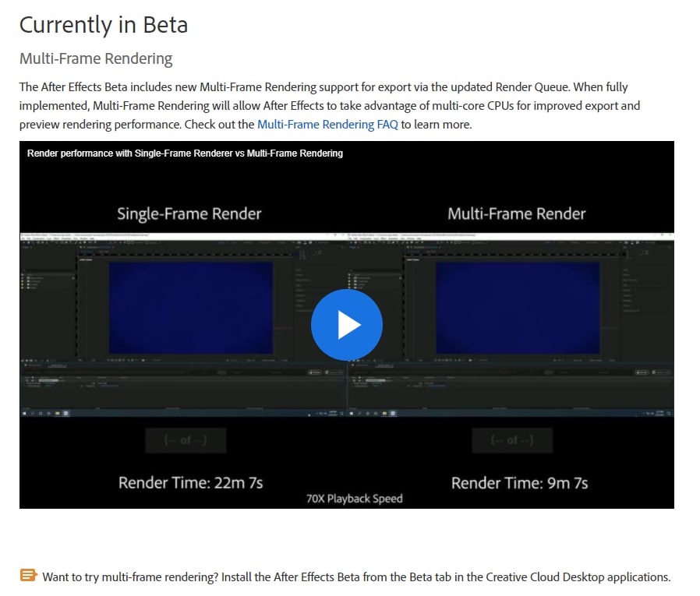Image resolution: width=700 pixels, height=596 pixels.
Task: Click the '70X Playback Speed' caption
Action: point(355,499)
